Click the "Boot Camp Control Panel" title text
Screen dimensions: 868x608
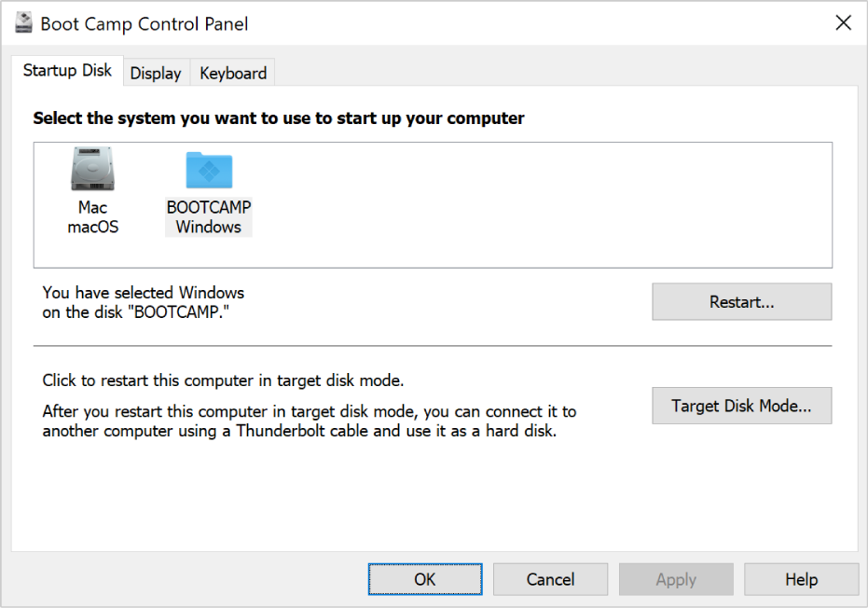[x=145, y=23]
